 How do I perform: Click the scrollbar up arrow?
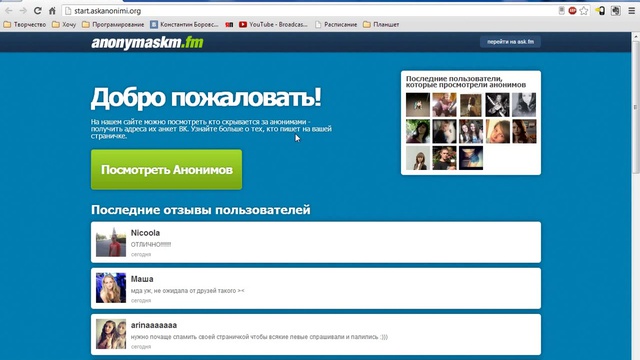636,36
